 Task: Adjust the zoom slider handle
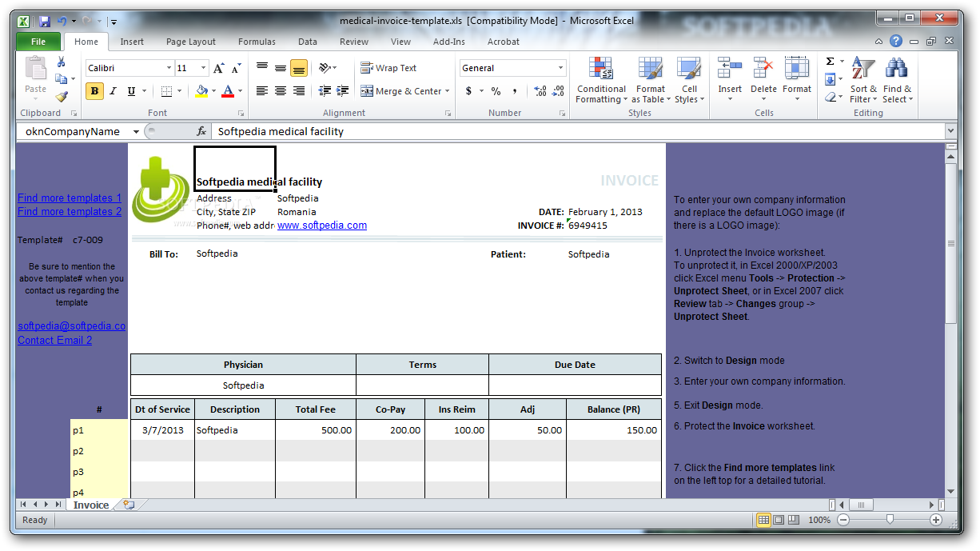(x=890, y=520)
